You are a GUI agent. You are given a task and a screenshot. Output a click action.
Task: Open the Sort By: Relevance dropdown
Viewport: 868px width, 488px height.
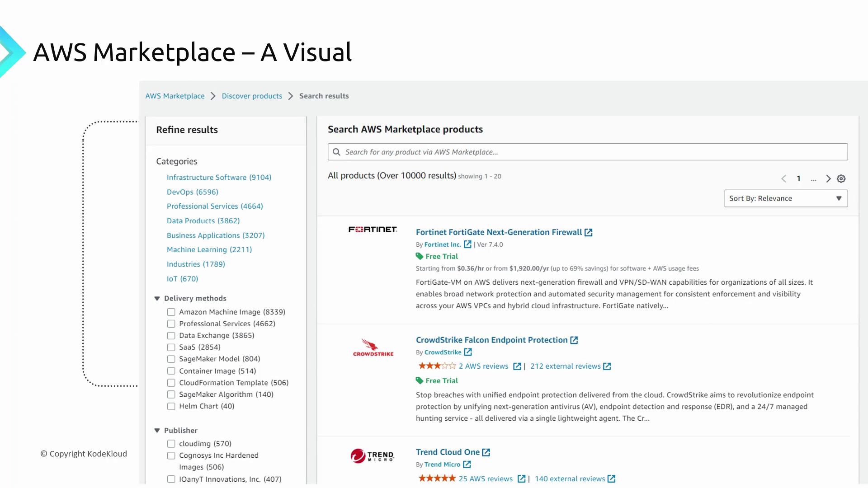coord(786,198)
